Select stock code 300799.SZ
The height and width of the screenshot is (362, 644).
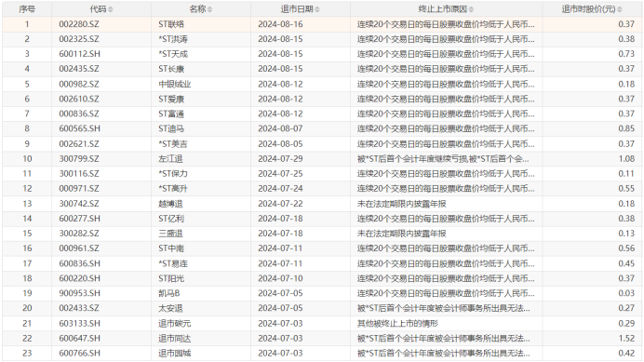coord(79,159)
